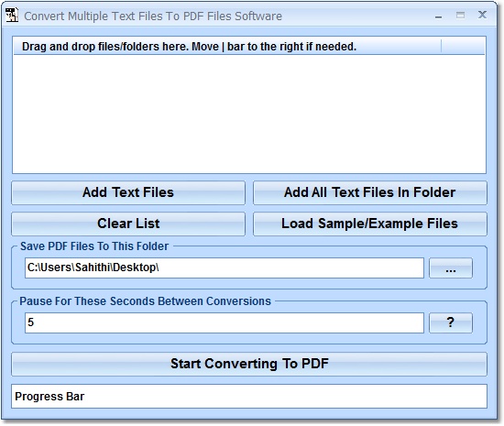Click the Pause For These Seconds label
Screen dimensions: 504x426
pos(146,301)
